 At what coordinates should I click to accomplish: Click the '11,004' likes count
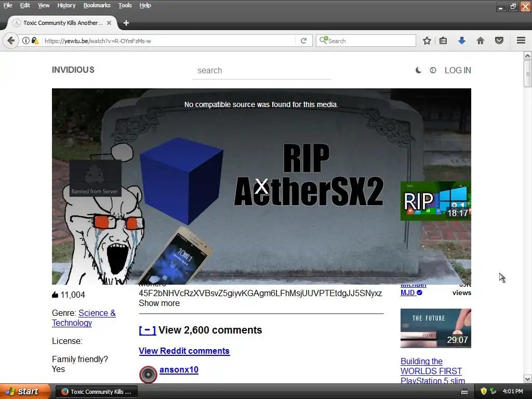coord(73,295)
